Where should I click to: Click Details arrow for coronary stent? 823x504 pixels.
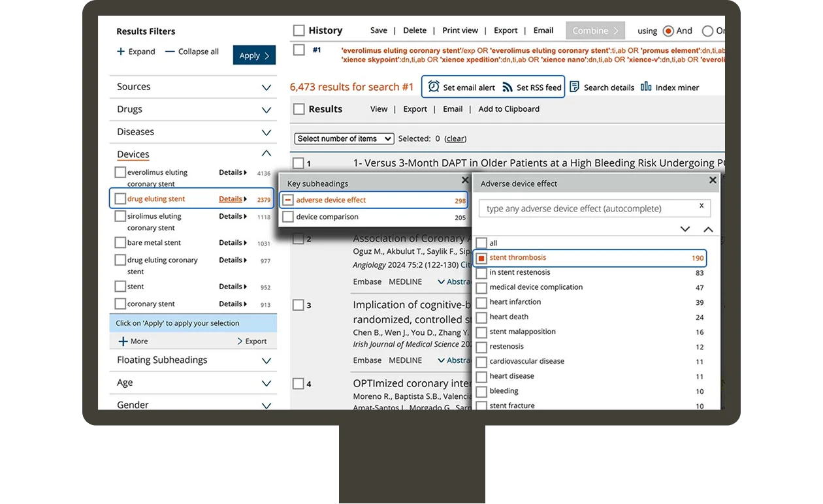(245, 304)
